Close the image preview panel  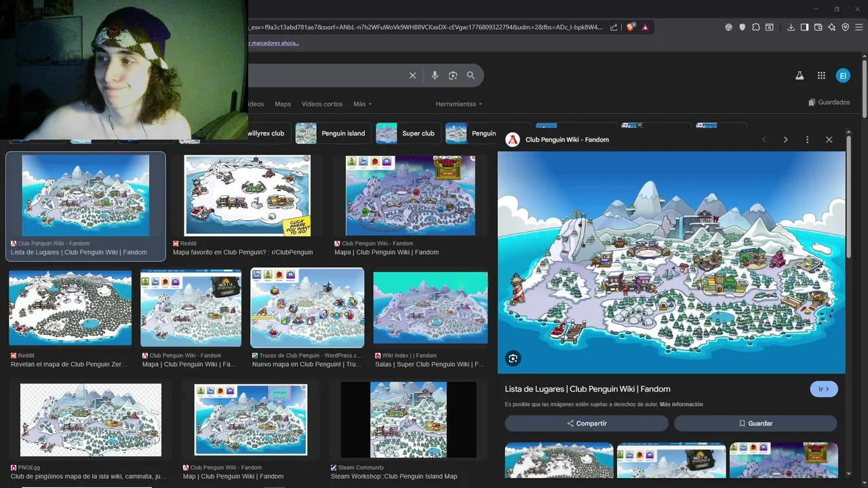click(x=829, y=140)
